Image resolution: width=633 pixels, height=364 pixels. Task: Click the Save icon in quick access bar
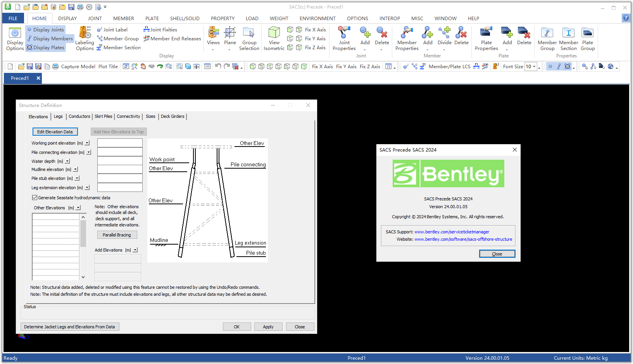pos(71,7)
